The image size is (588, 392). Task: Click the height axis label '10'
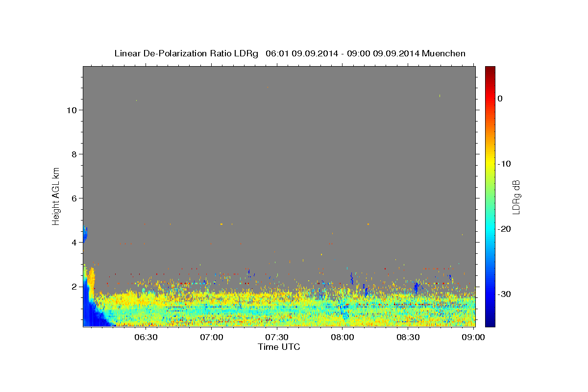(71, 110)
